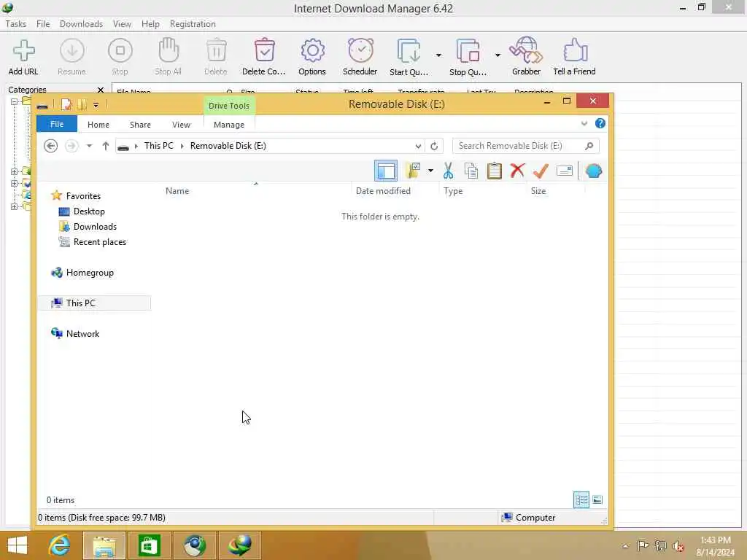Click the Delete trash icon in IDM
The width and height of the screenshot is (747, 560).
click(216, 57)
